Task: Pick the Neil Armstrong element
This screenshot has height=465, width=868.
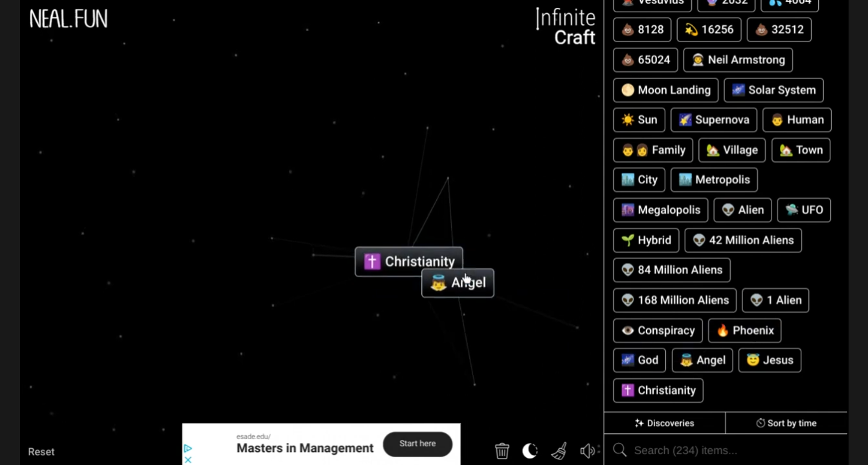Action: coord(738,60)
